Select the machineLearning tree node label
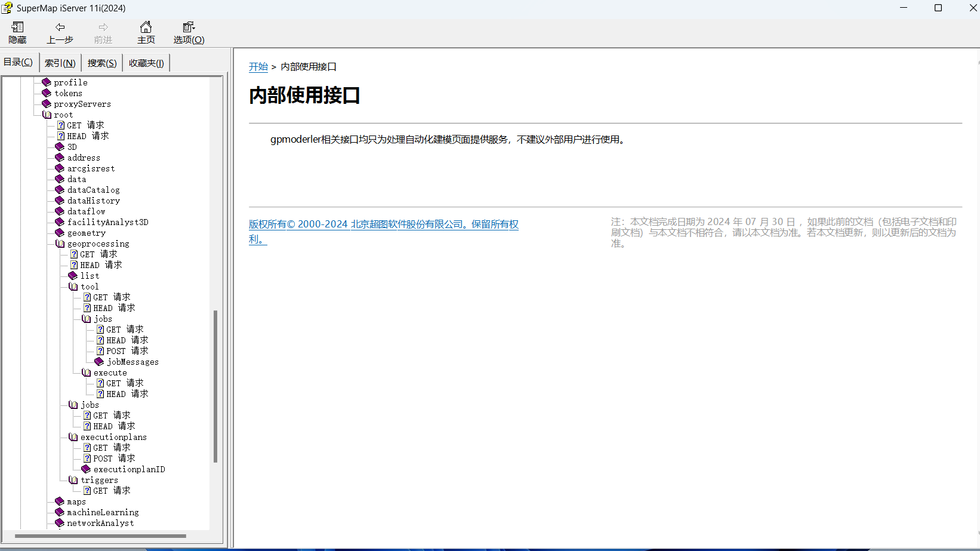This screenshot has width=980, height=551. point(103,512)
